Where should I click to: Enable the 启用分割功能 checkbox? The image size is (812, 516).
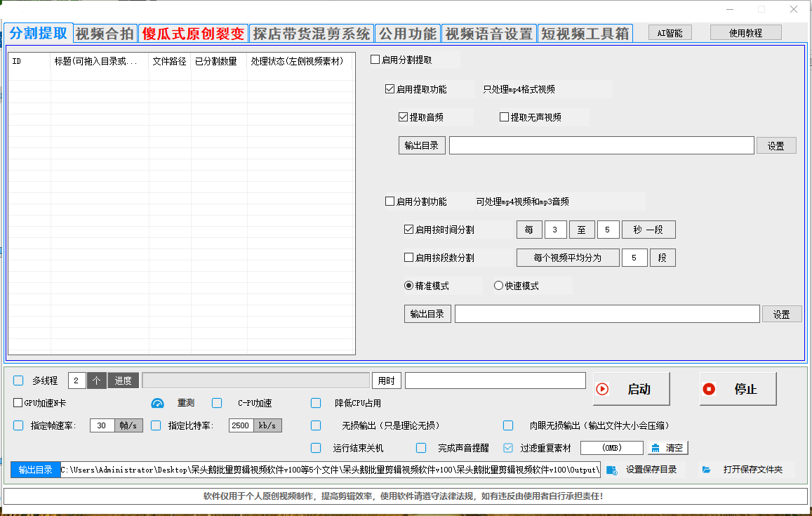coord(390,201)
